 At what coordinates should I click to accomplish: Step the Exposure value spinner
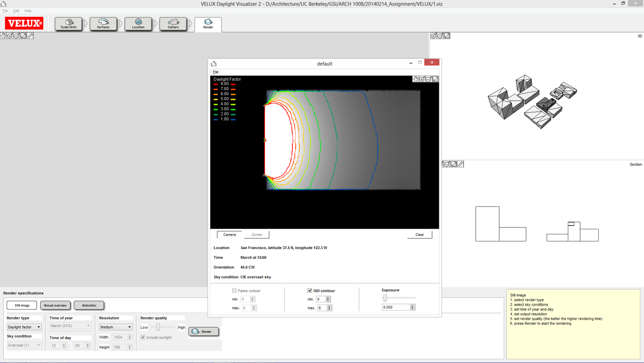coord(412,308)
